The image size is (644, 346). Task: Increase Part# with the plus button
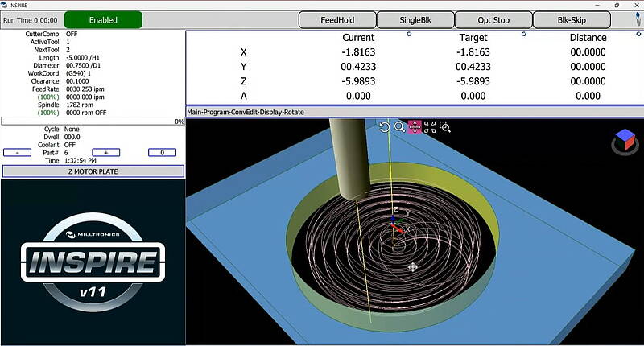pos(106,153)
